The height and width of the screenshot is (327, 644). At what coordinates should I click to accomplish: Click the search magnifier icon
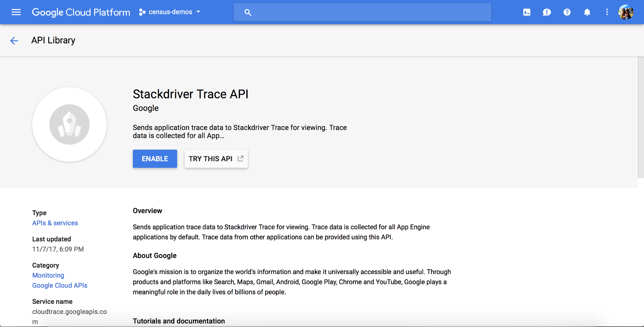tap(248, 12)
